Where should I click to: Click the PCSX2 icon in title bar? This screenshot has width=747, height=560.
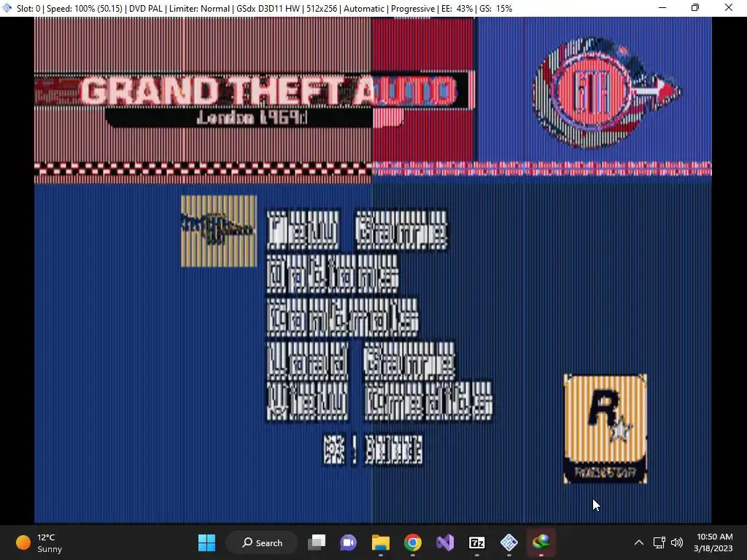coord(7,8)
